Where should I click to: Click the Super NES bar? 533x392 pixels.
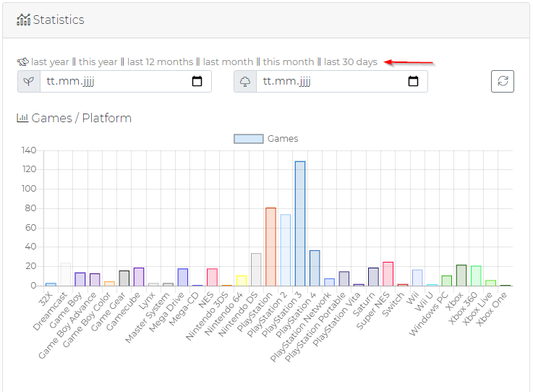[388, 274]
